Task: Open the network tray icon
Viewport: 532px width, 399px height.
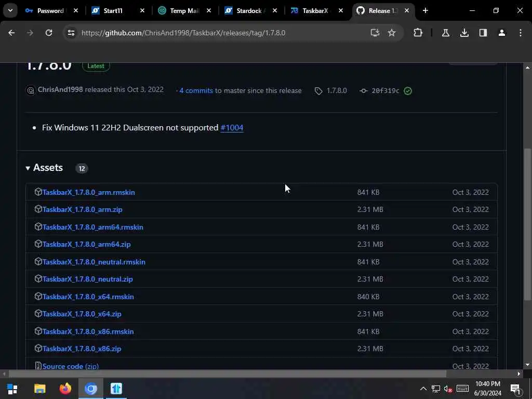Action: point(436,389)
